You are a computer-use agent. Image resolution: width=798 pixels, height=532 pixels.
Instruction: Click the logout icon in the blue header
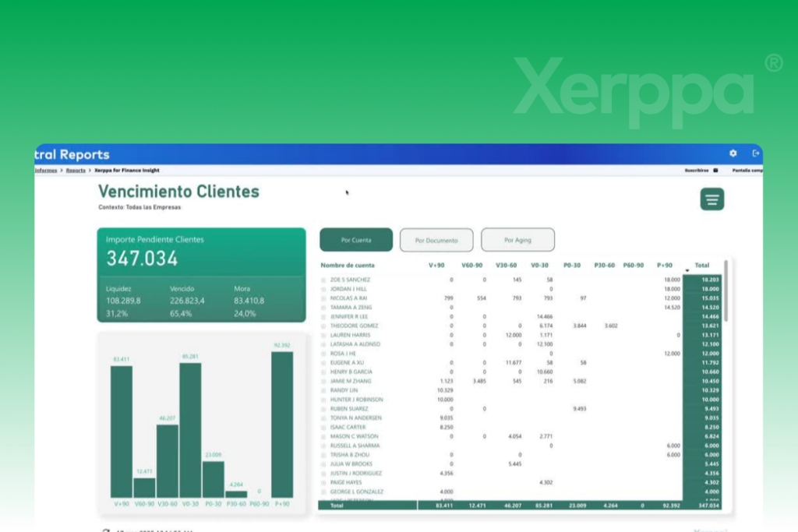click(756, 153)
